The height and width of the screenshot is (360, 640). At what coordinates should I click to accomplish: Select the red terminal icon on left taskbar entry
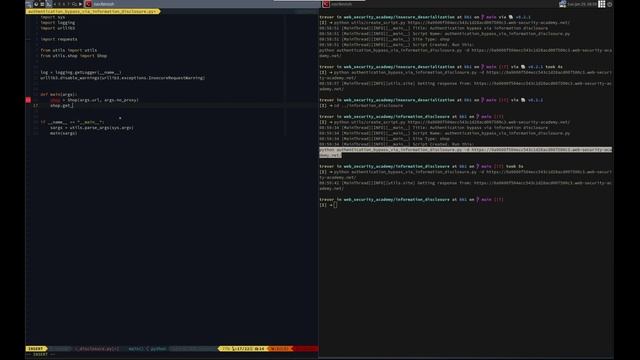pyautogui.click(x=89, y=4)
